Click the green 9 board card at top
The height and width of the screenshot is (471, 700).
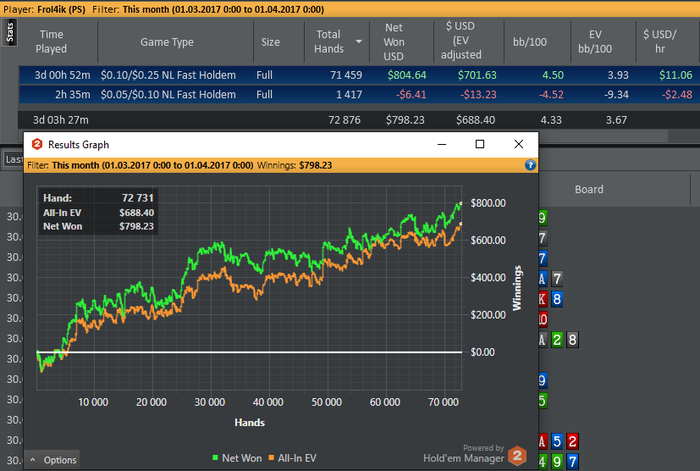(x=542, y=218)
